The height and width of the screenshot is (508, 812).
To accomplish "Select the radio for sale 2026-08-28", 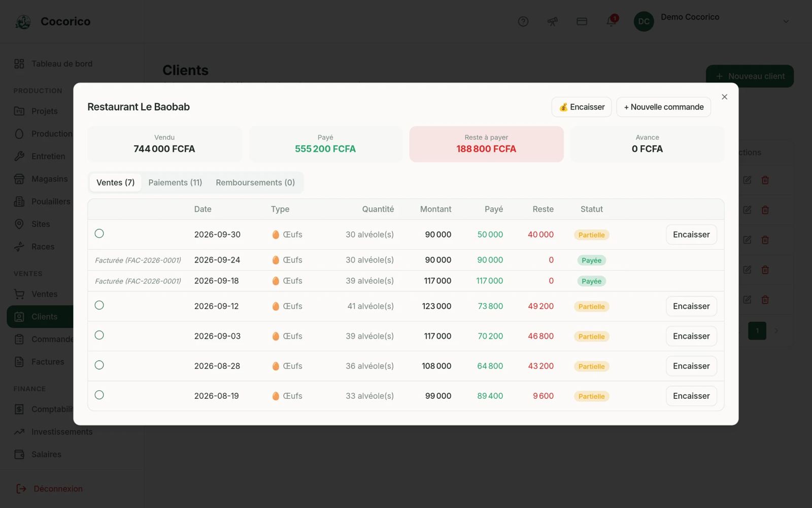I will click(99, 365).
